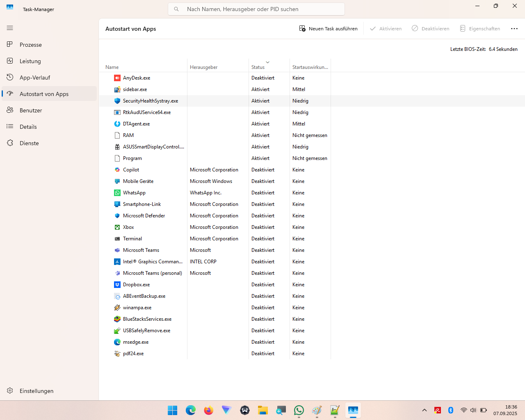The width and height of the screenshot is (525, 420).
Task: Open Firefox from the taskbar
Action: pos(209,410)
